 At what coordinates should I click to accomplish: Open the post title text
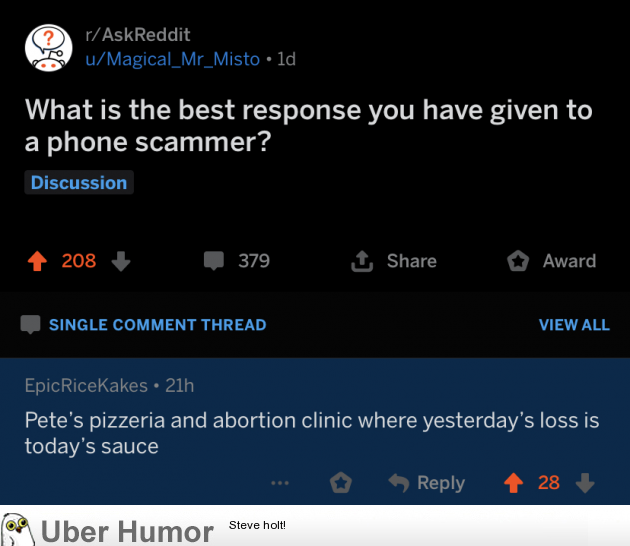(x=308, y=125)
